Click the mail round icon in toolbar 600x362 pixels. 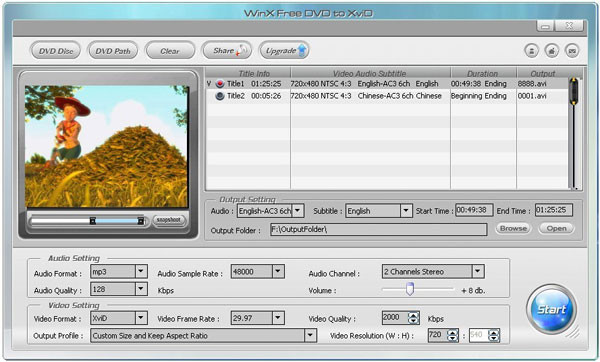click(x=572, y=51)
